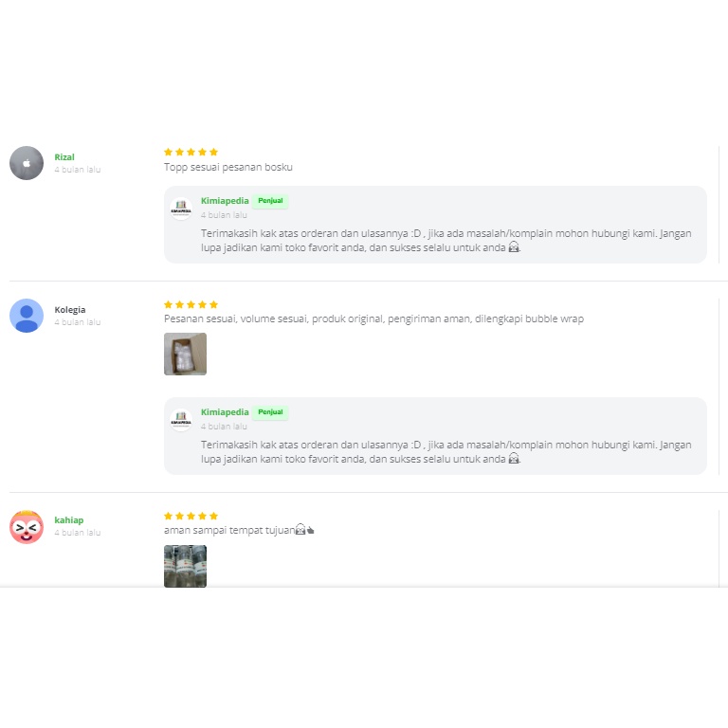Open Rizal's username profile link
The height and width of the screenshot is (728, 728).
pos(64,157)
